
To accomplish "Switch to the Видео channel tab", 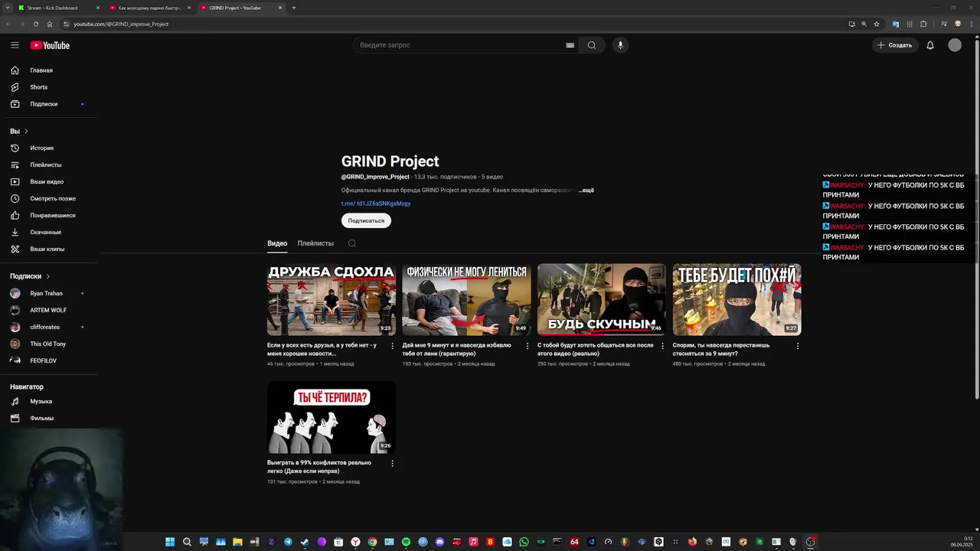I will point(277,243).
